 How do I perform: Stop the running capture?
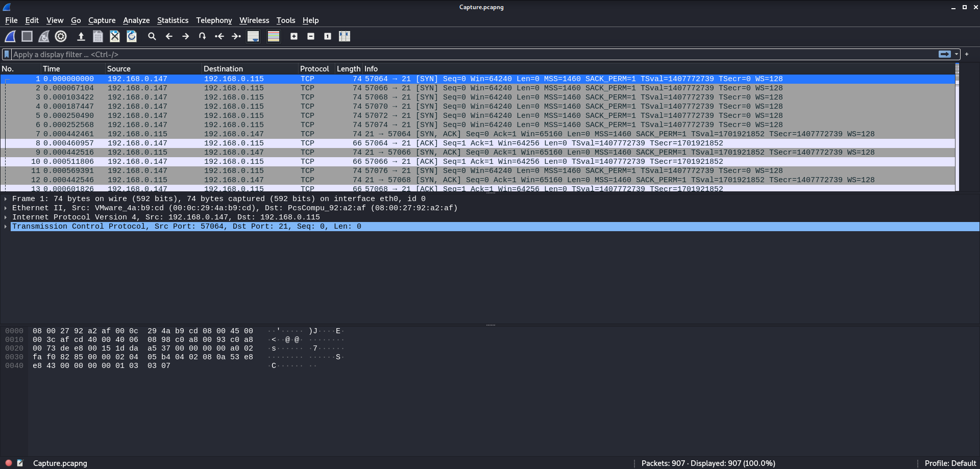click(27, 36)
